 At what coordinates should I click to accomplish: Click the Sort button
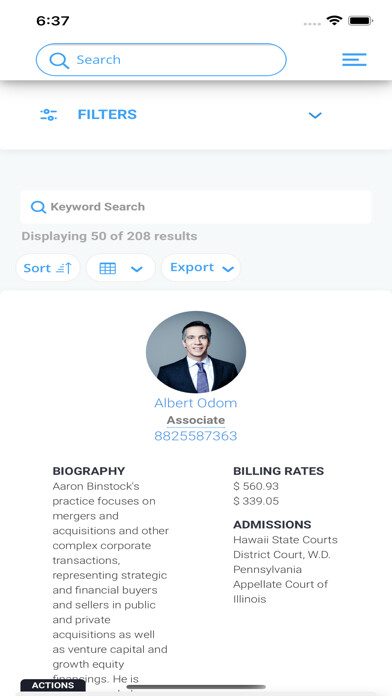(x=48, y=268)
